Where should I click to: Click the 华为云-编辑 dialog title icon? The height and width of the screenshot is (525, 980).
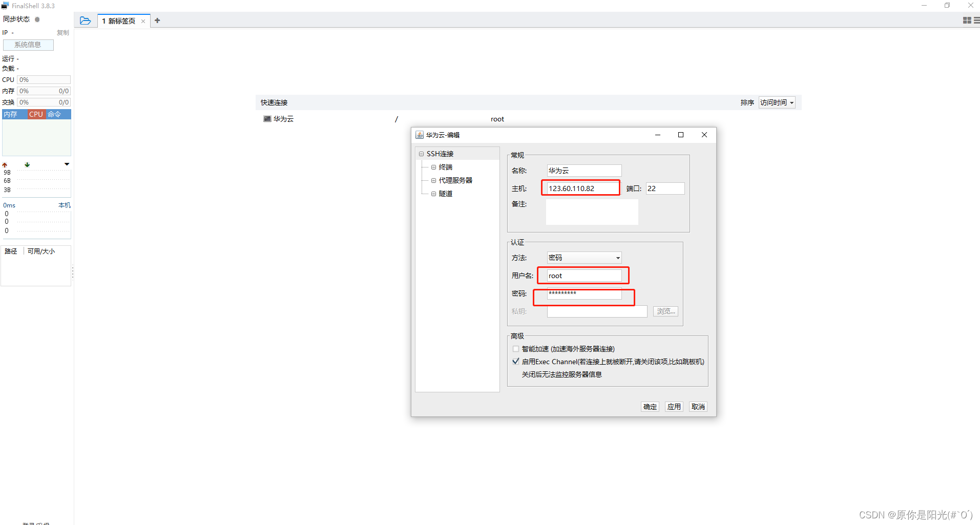coord(419,135)
